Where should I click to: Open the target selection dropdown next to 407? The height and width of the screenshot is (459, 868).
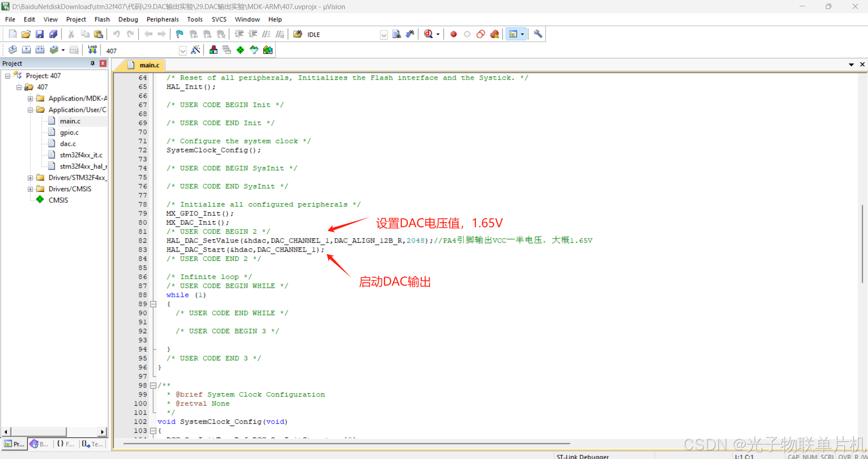183,50
